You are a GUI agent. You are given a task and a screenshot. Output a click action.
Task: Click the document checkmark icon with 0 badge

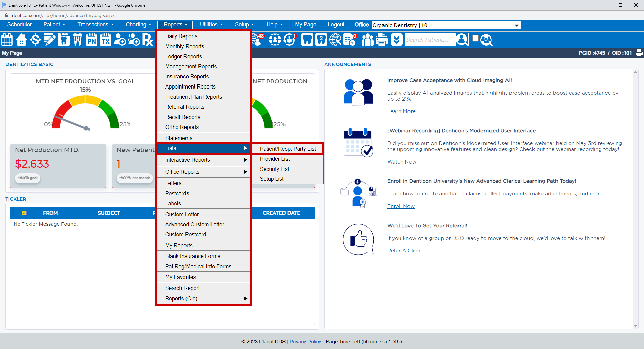tap(350, 40)
